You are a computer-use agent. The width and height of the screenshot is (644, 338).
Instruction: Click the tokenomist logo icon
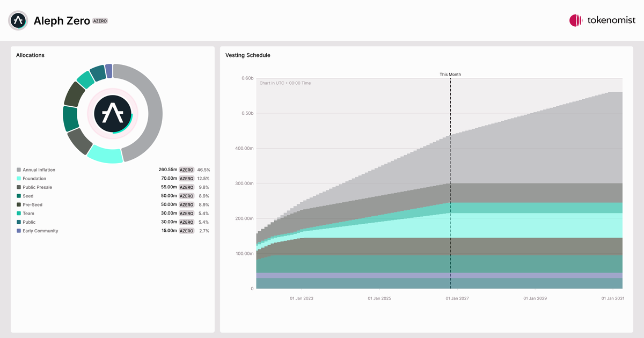click(576, 20)
